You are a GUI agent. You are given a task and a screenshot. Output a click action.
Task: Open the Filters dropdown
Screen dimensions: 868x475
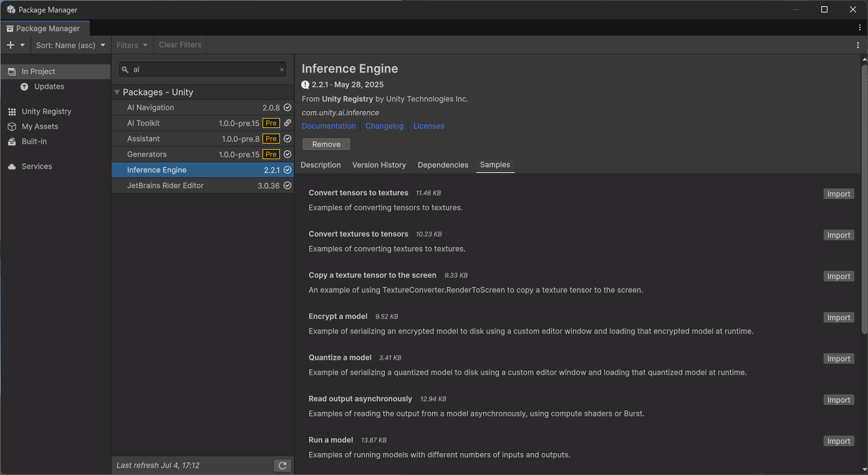coord(132,45)
